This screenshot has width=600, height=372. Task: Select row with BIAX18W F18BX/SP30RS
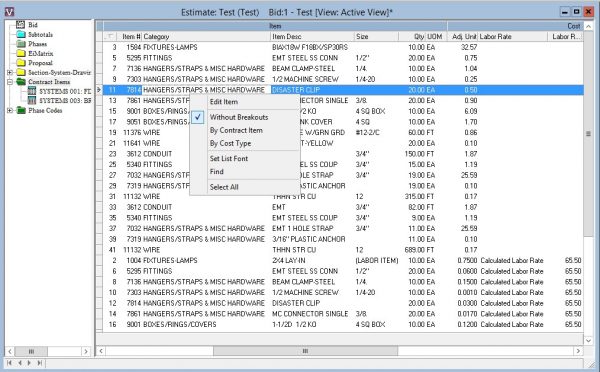[x=343, y=47]
